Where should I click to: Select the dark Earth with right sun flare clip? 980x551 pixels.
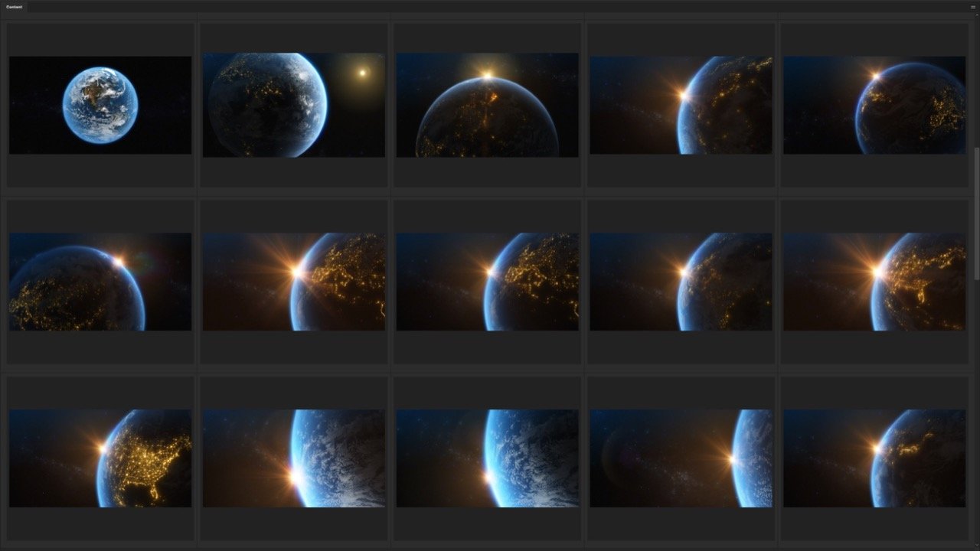681,459
